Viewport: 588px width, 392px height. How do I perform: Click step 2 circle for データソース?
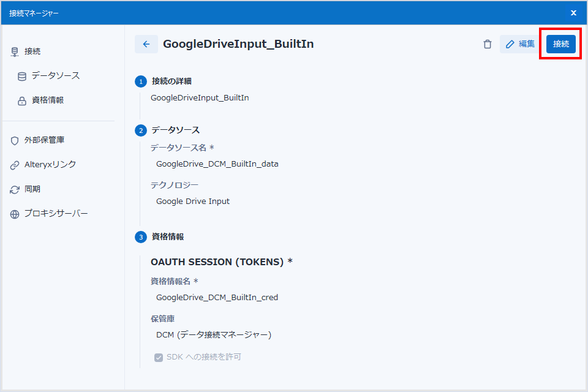(141, 130)
